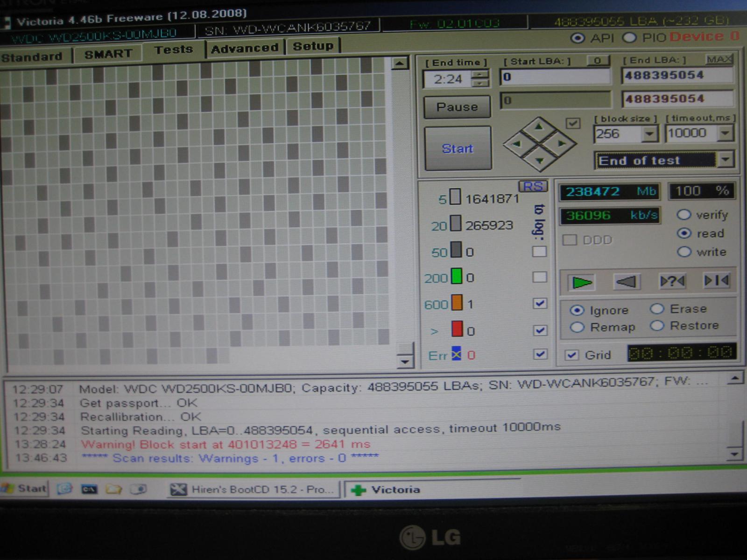This screenshot has width=747, height=560.
Task: Click the reverse scan arrow button
Action: [626, 282]
